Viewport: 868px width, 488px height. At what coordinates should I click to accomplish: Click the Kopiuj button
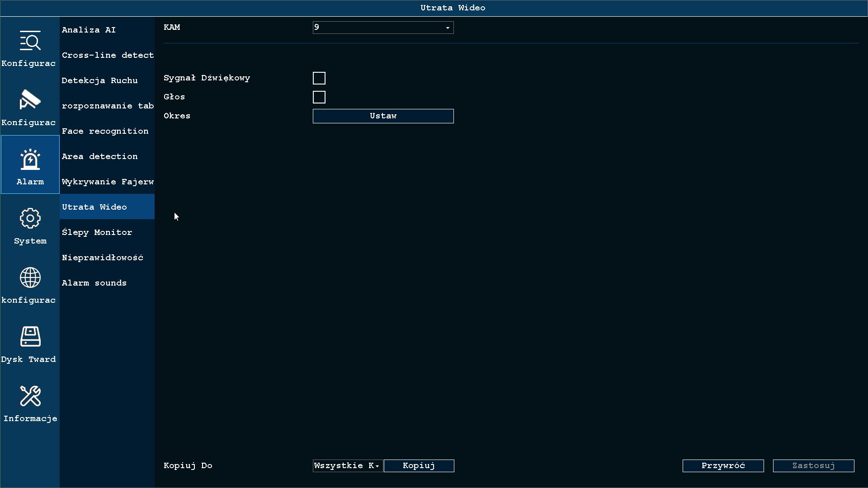[419, 466]
